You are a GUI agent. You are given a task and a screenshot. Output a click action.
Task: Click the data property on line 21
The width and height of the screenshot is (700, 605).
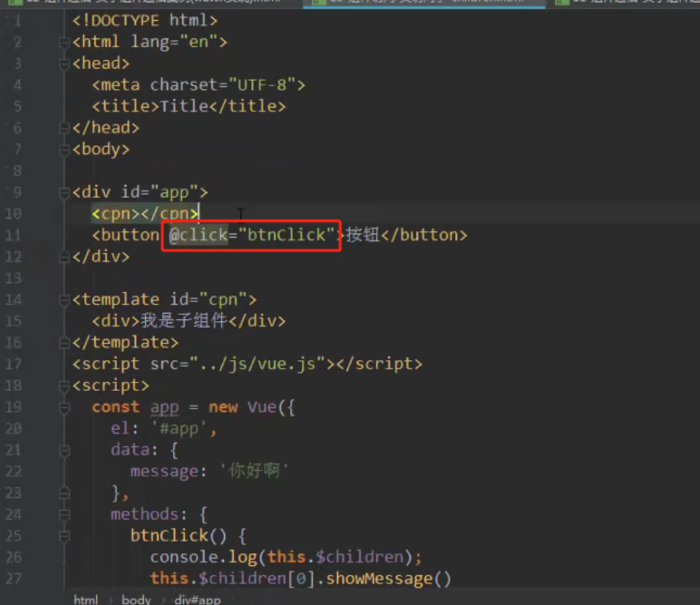click(x=130, y=450)
